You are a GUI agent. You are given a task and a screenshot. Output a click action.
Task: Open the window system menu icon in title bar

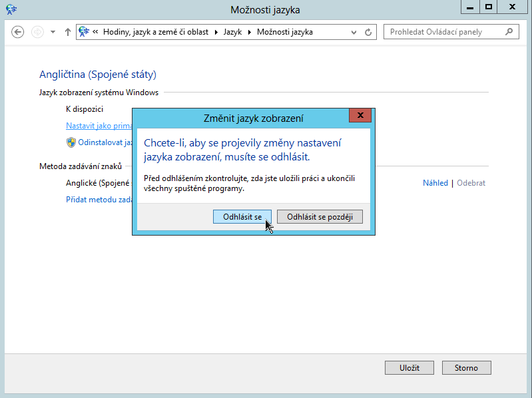coord(11,9)
